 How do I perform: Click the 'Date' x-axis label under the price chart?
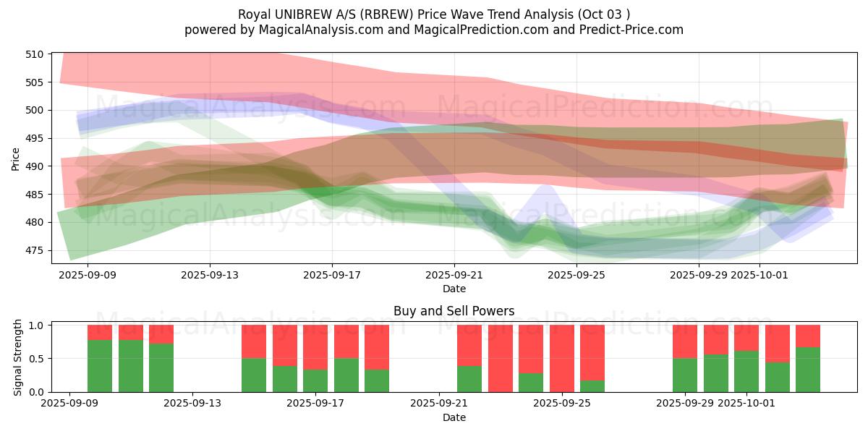pos(454,289)
